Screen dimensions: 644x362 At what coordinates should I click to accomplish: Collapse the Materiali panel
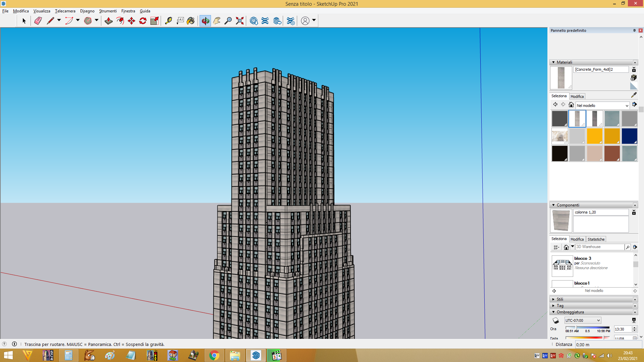553,62
